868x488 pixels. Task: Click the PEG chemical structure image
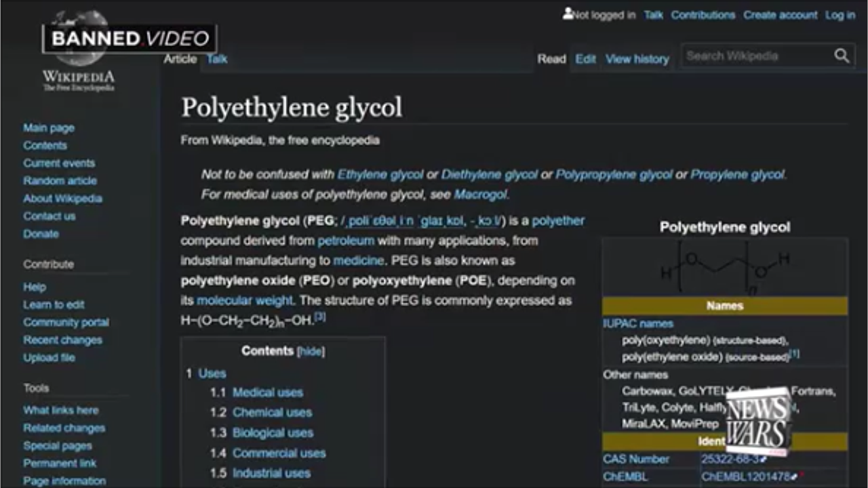click(724, 267)
